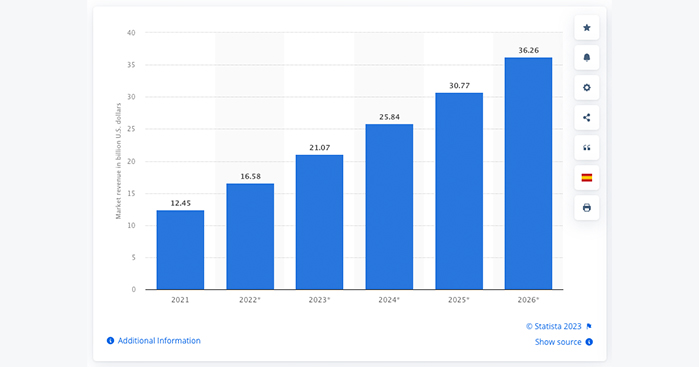This screenshot has height=367, width=699.
Task: Select the 2021 bar labeled 12.45
Action: [180, 250]
